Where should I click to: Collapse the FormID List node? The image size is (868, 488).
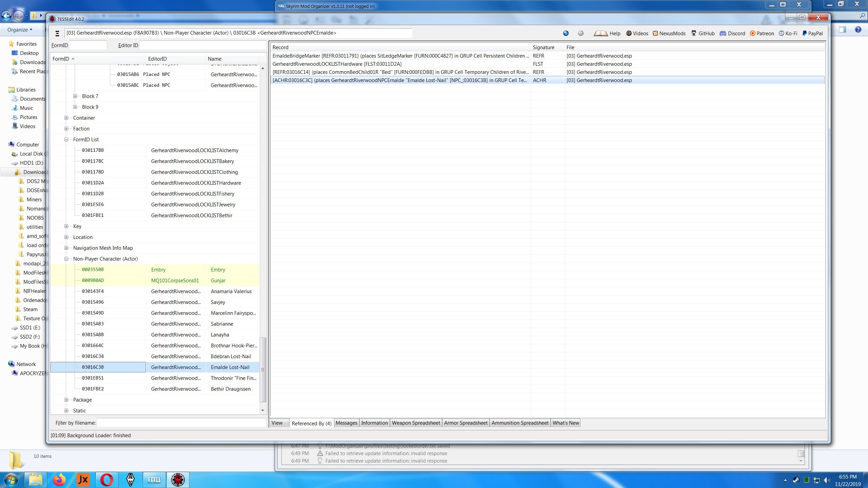65,139
